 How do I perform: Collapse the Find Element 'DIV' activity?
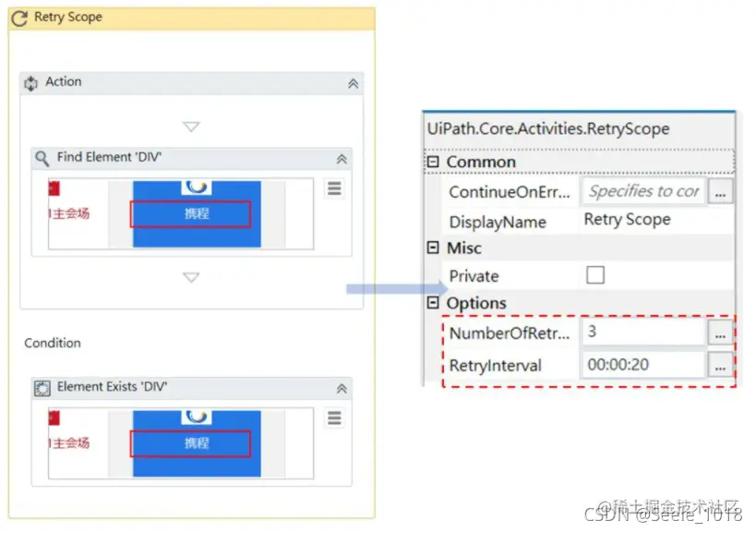(342, 159)
